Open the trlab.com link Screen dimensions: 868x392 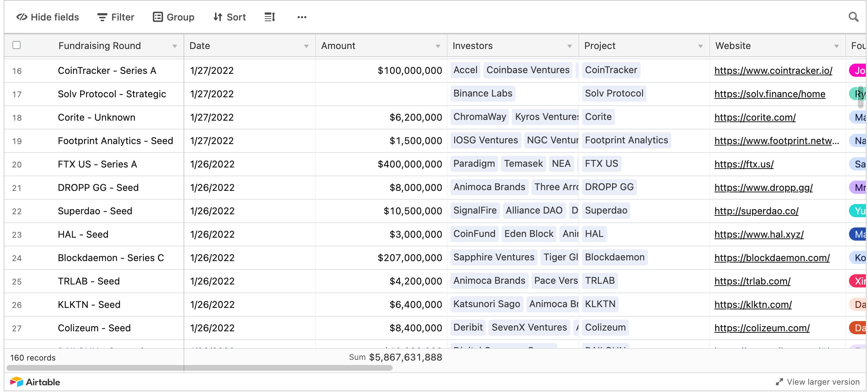(752, 281)
